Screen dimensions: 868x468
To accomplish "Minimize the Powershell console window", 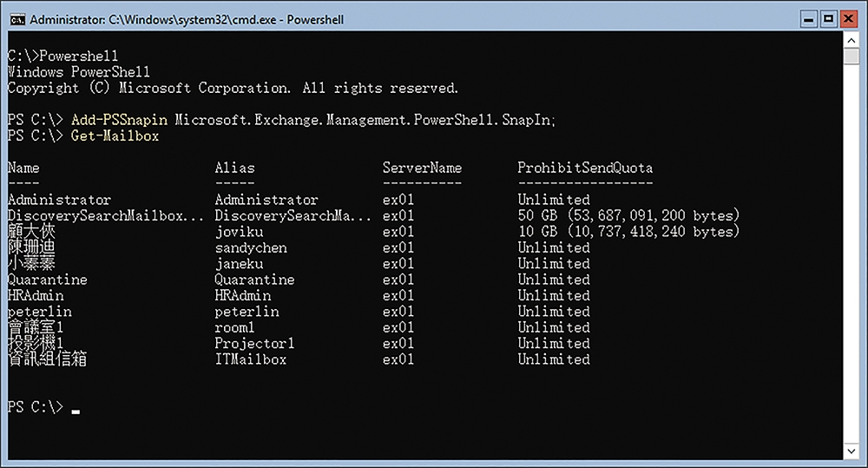I will point(809,19).
